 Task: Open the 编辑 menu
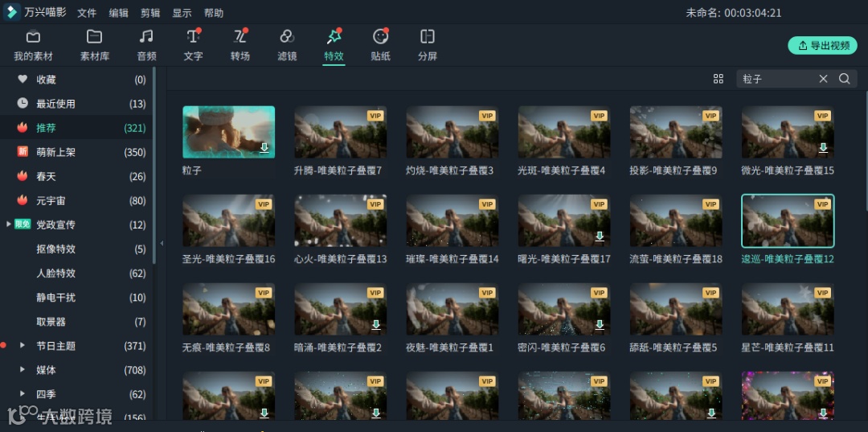pos(118,13)
